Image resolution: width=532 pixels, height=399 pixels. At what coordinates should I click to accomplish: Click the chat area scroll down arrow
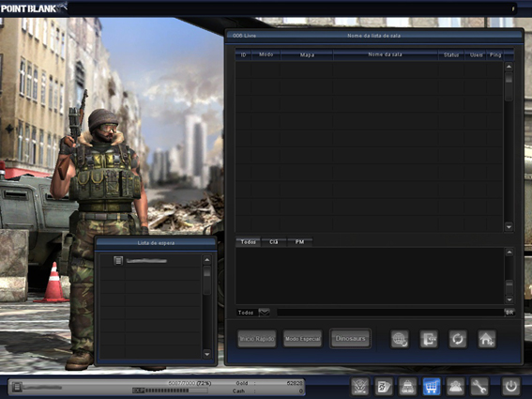509,299
